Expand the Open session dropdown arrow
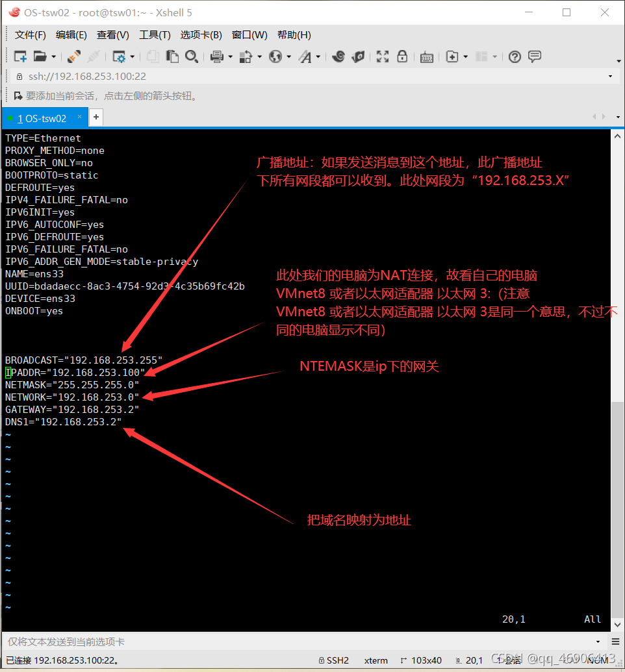The width and height of the screenshot is (625, 672). pyautogui.click(x=54, y=56)
